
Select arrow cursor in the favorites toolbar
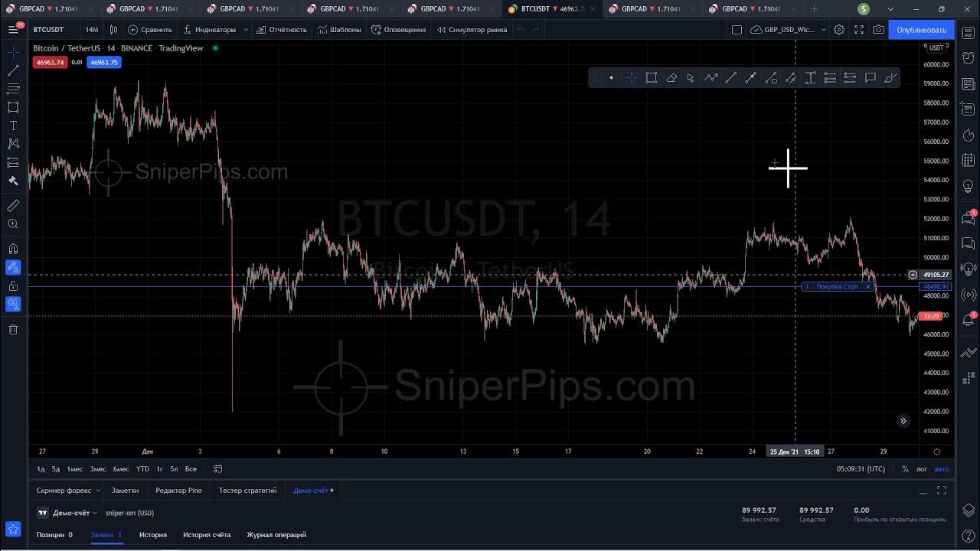(691, 77)
